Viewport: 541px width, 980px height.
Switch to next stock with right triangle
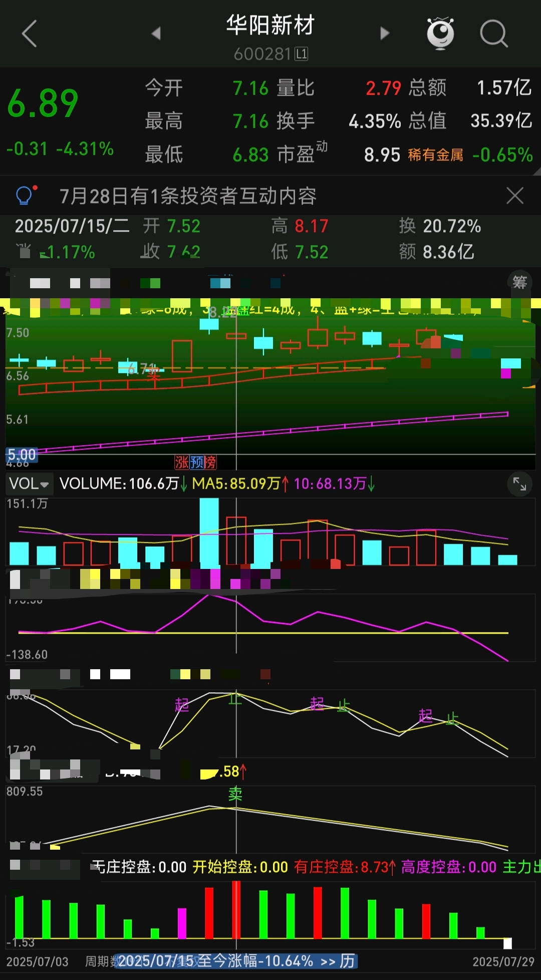(x=385, y=34)
